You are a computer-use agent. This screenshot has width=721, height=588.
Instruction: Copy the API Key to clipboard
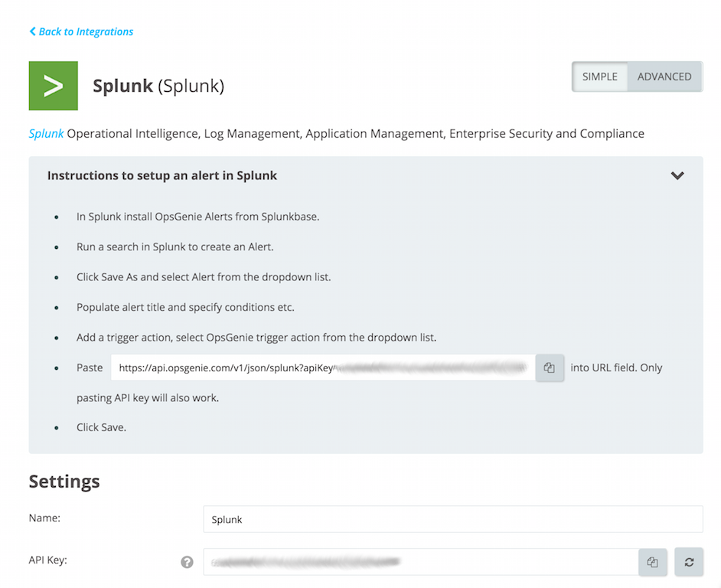point(652,562)
